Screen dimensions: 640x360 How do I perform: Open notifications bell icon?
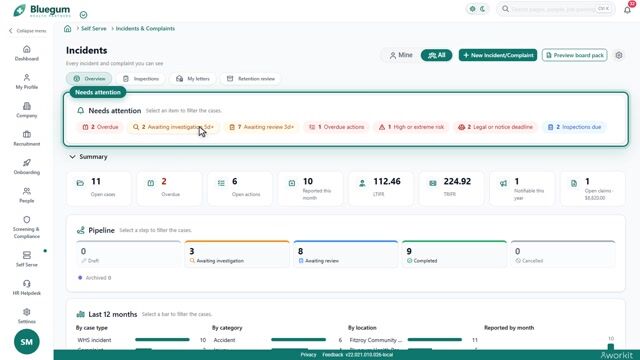tap(627, 9)
